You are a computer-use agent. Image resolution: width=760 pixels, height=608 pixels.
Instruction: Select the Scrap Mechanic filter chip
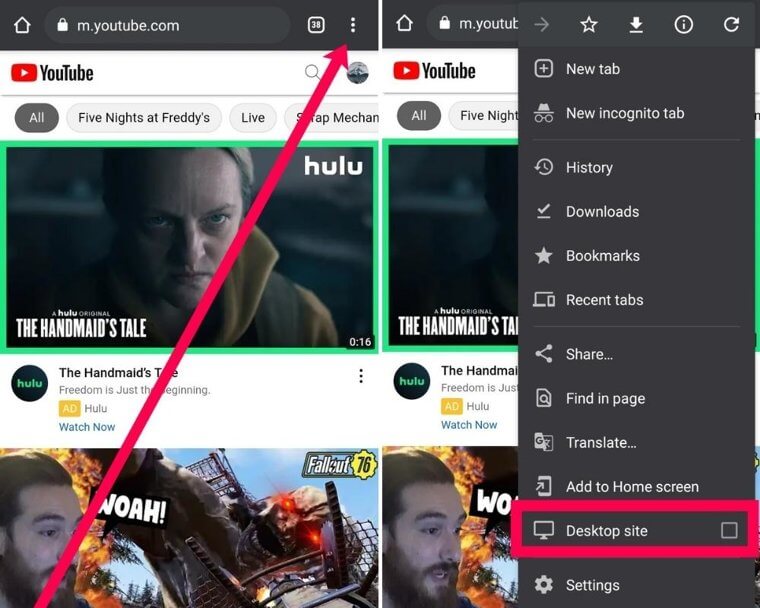point(332,118)
